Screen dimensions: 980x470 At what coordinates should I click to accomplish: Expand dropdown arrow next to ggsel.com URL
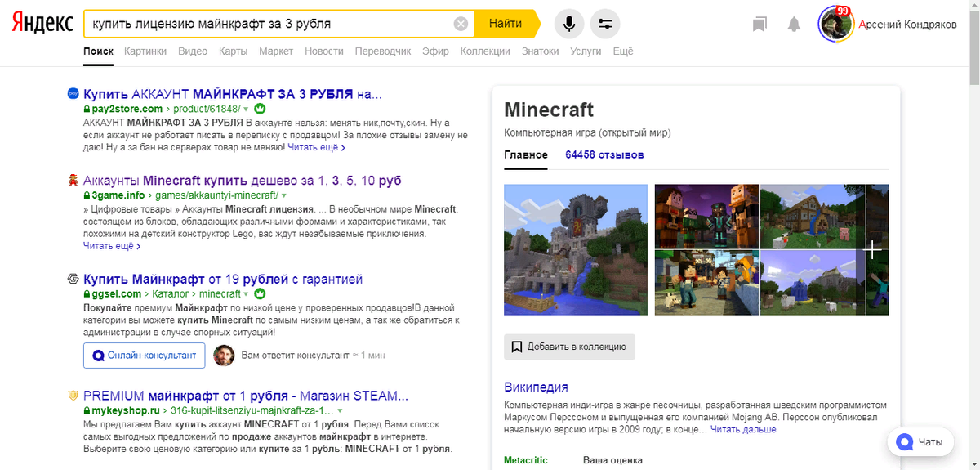[x=247, y=294]
